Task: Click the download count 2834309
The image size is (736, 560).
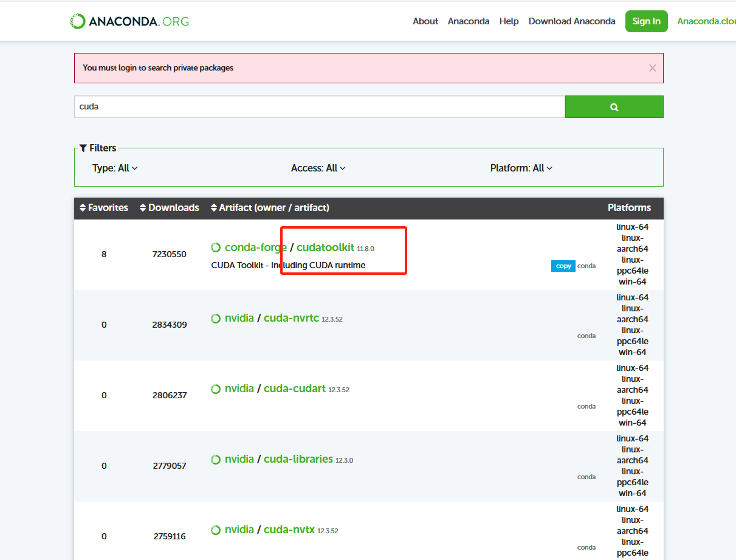Action: [x=170, y=325]
